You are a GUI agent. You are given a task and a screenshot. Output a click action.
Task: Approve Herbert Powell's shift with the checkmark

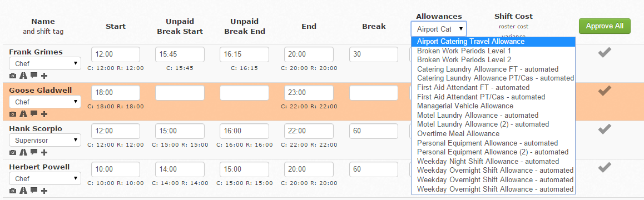pyautogui.click(x=605, y=167)
